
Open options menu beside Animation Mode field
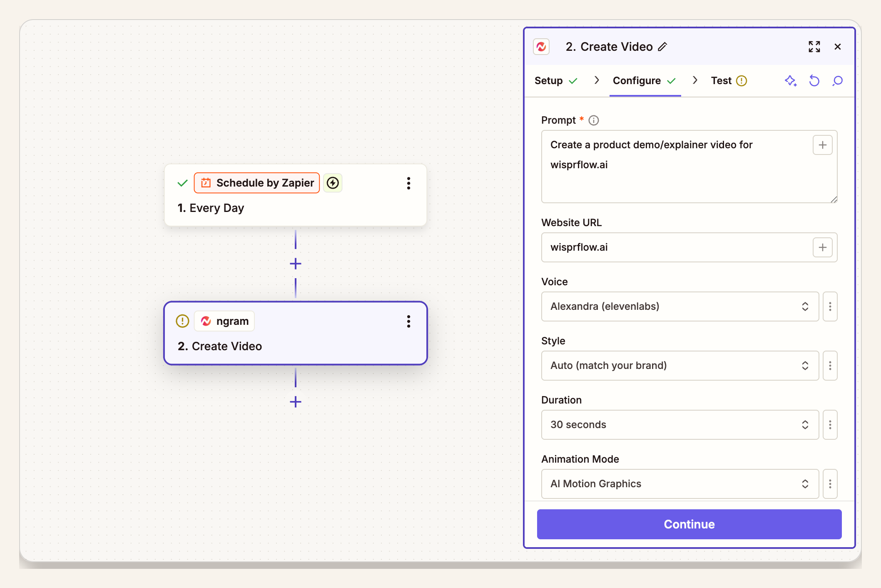click(830, 484)
